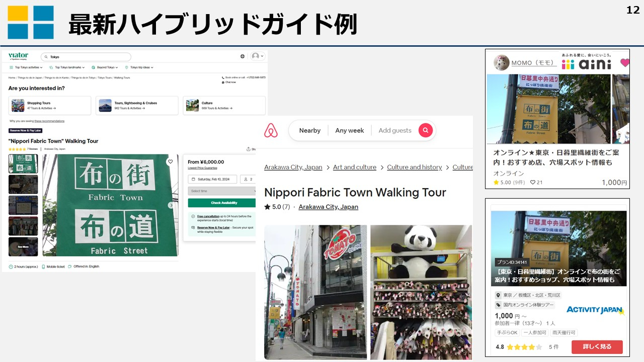Click the Viator search field containing Tokyo
The height and width of the screenshot is (362, 644).
[x=86, y=57]
